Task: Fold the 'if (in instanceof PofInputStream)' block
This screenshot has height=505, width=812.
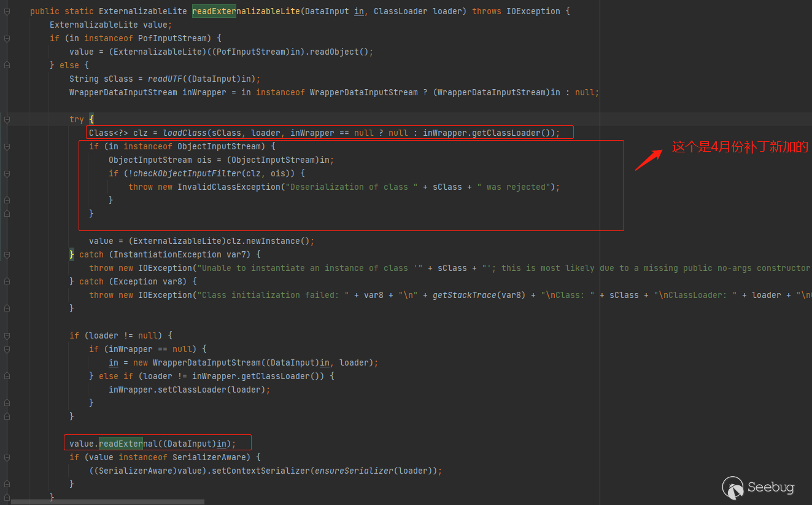Action: coord(7,39)
